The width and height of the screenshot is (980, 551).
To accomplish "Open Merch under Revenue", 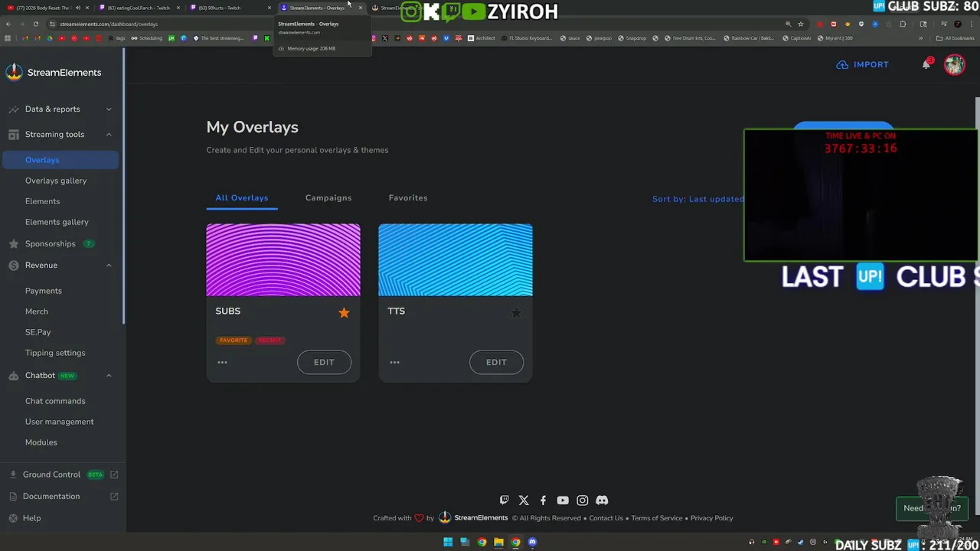I will [x=37, y=311].
